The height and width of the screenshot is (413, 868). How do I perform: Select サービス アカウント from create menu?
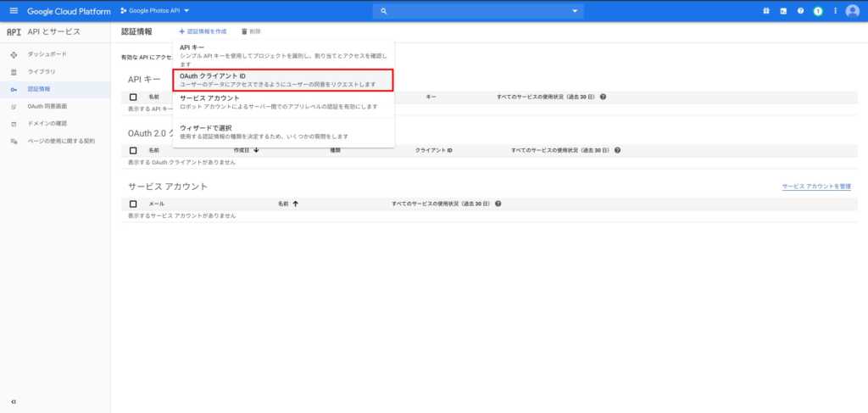point(282,102)
